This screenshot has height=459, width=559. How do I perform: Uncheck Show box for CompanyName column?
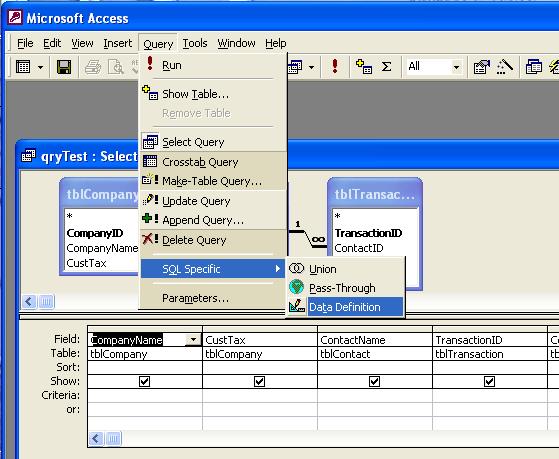pyautogui.click(x=144, y=382)
